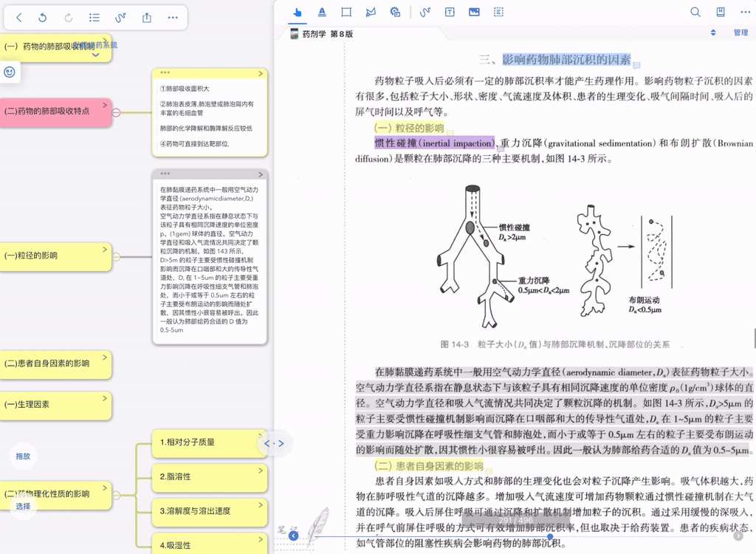Open chevron on (二)药物的肺部吸收特点 node
756x554 pixels.
(105, 105)
